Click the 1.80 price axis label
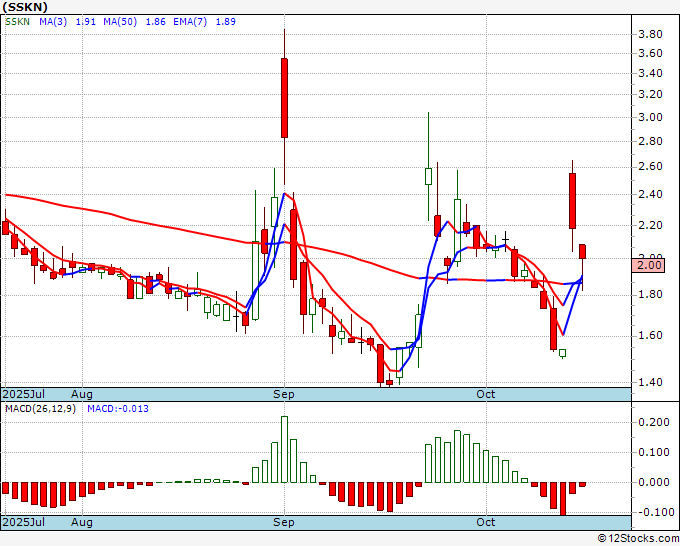 coord(650,294)
